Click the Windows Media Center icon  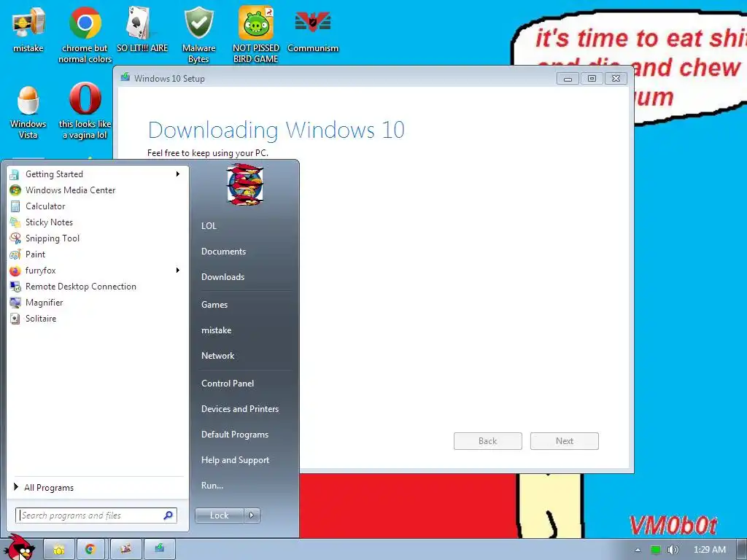[15, 190]
